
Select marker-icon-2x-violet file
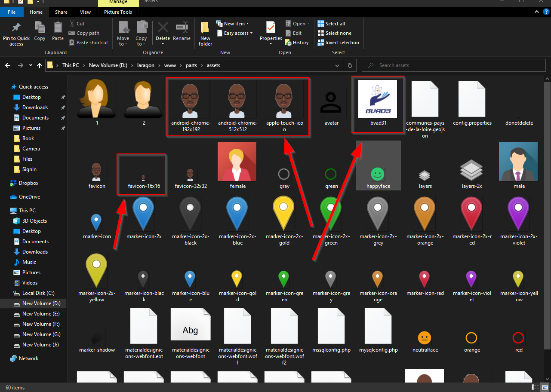tap(519, 220)
